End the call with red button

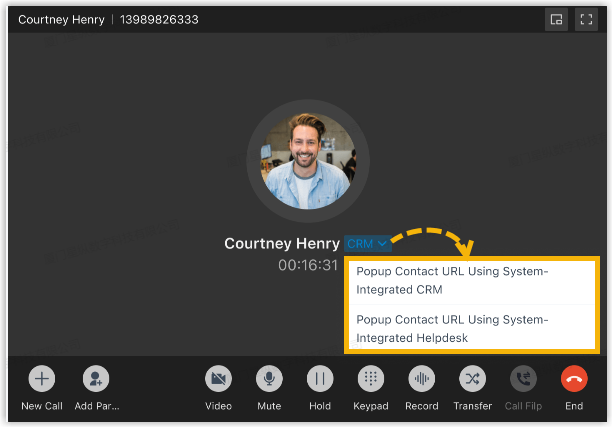point(574,379)
